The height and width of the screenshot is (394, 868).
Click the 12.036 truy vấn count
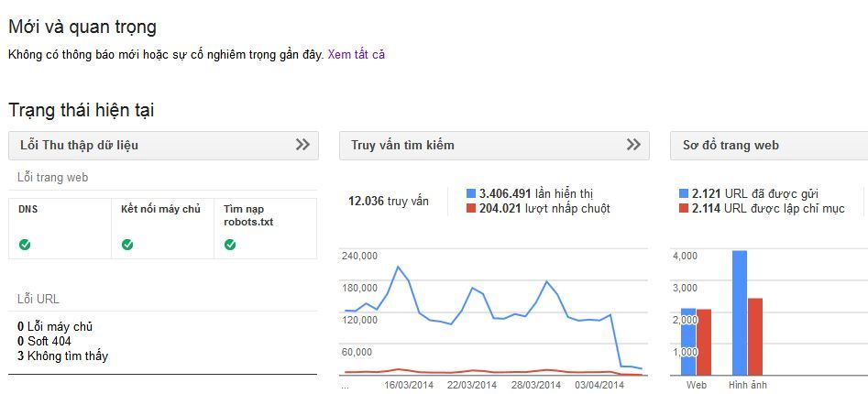388,202
